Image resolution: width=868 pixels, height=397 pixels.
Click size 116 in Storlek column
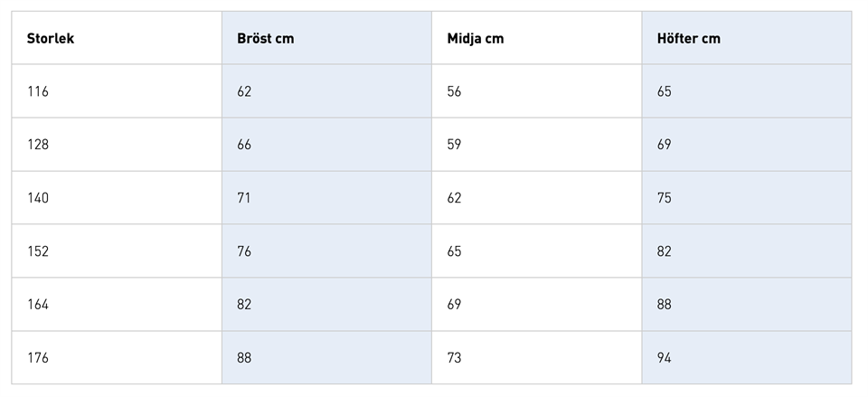(x=38, y=91)
